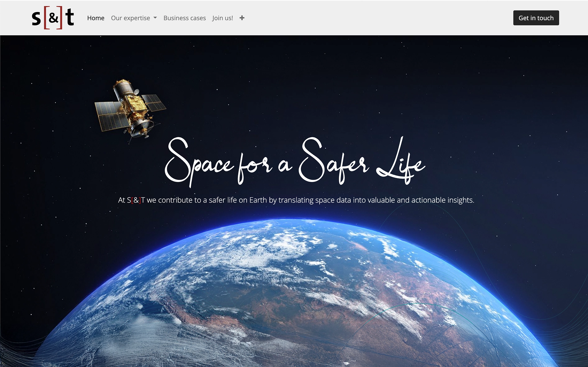The width and height of the screenshot is (588, 367).
Task: Expand the navbar plus icon for more options
Action: 242,18
